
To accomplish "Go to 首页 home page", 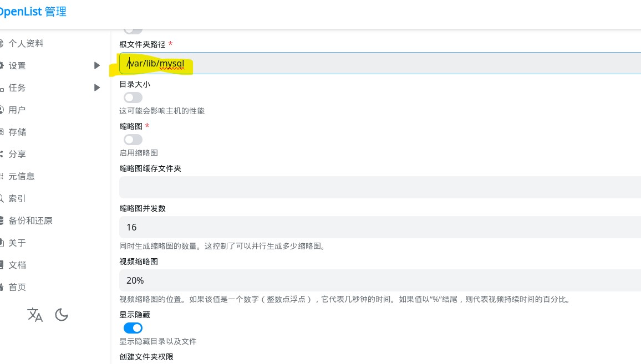I will 17,287.
